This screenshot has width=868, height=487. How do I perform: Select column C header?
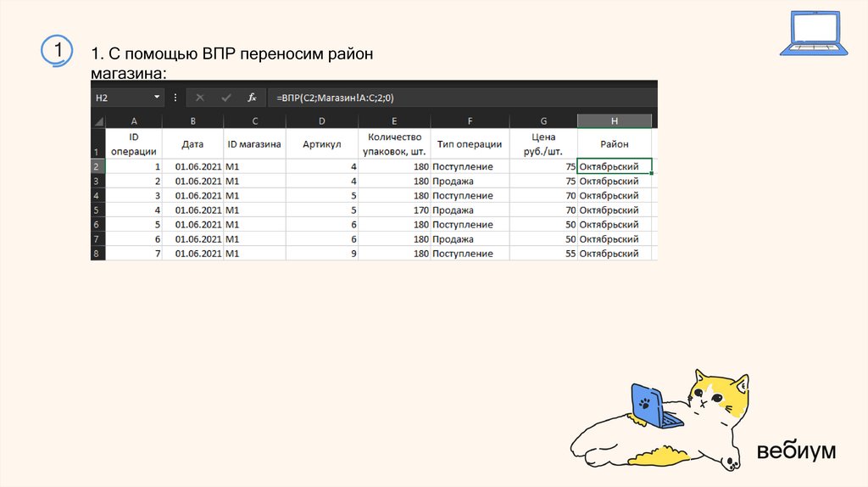click(254, 121)
